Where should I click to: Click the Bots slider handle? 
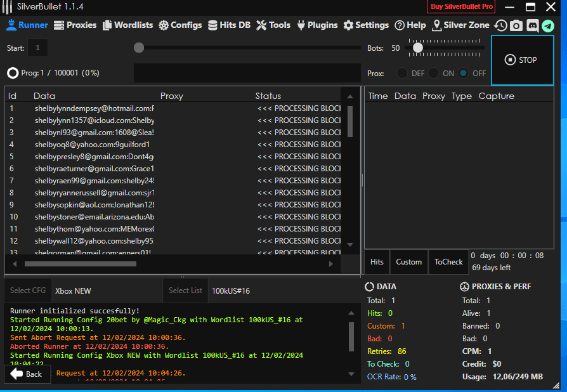pos(417,48)
